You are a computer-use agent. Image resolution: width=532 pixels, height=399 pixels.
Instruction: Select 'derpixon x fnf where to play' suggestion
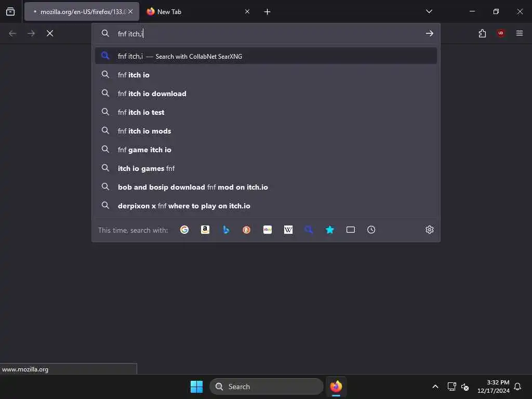pyautogui.click(x=265, y=206)
